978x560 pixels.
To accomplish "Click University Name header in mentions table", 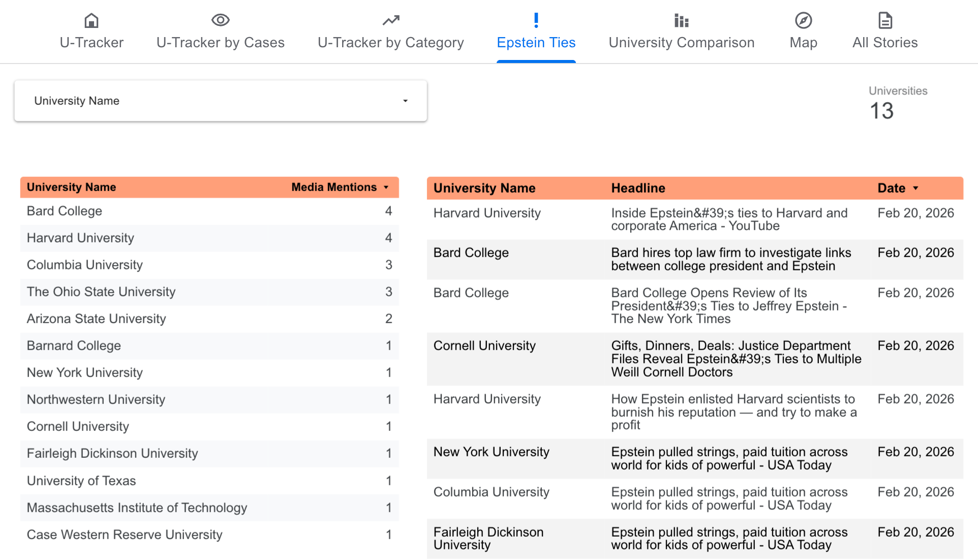I will point(71,187).
